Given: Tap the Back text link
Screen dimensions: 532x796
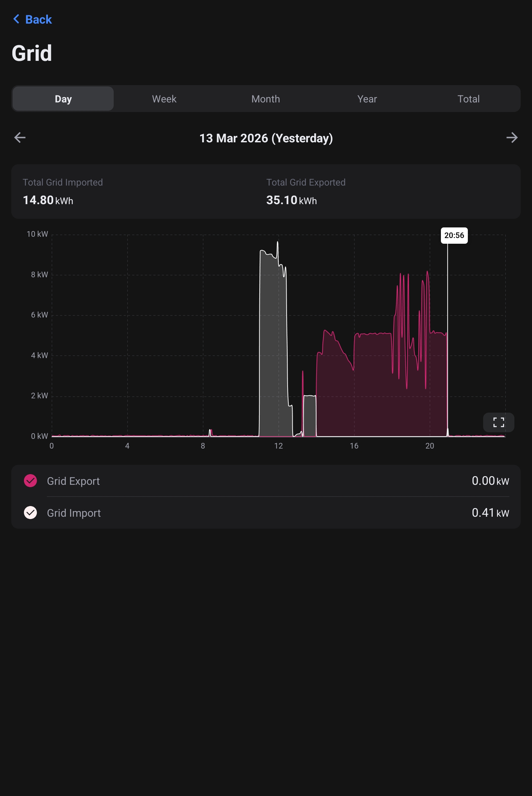Looking at the screenshot, I should pyautogui.click(x=38, y=20).
